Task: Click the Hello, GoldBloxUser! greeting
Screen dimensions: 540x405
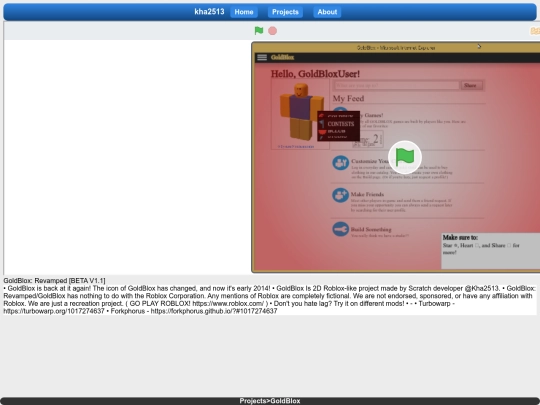Action: tap(315, 74)
